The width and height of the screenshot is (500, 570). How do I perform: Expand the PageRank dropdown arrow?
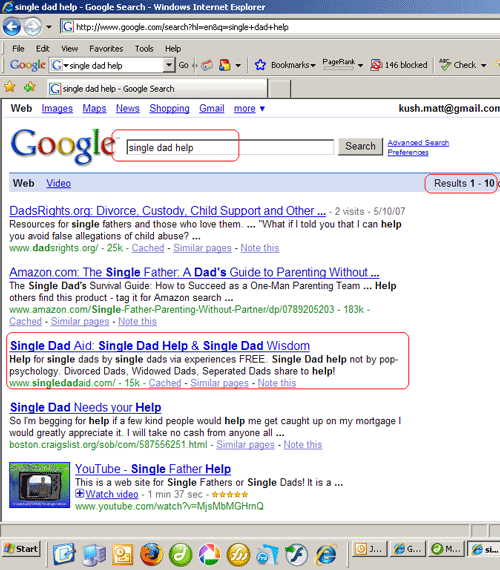click(360, 65)
